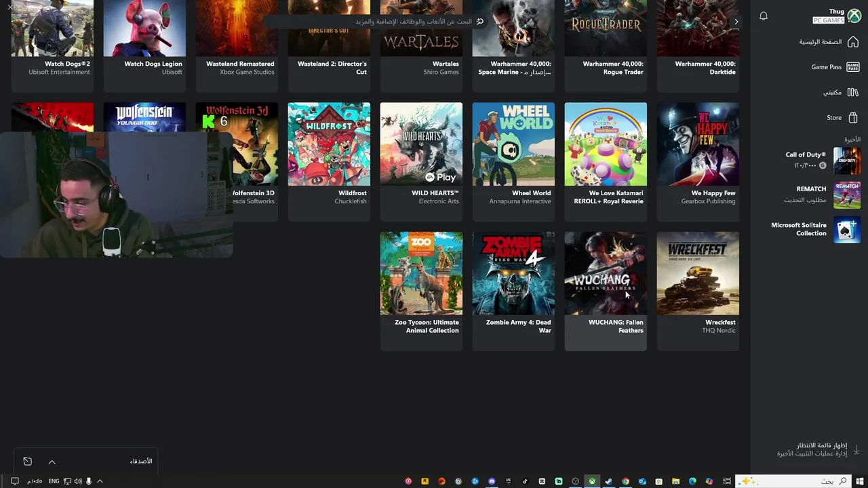868x488 pixels.
Task: Expand the friends panel chevron
Action: click(x=52, y=462)
